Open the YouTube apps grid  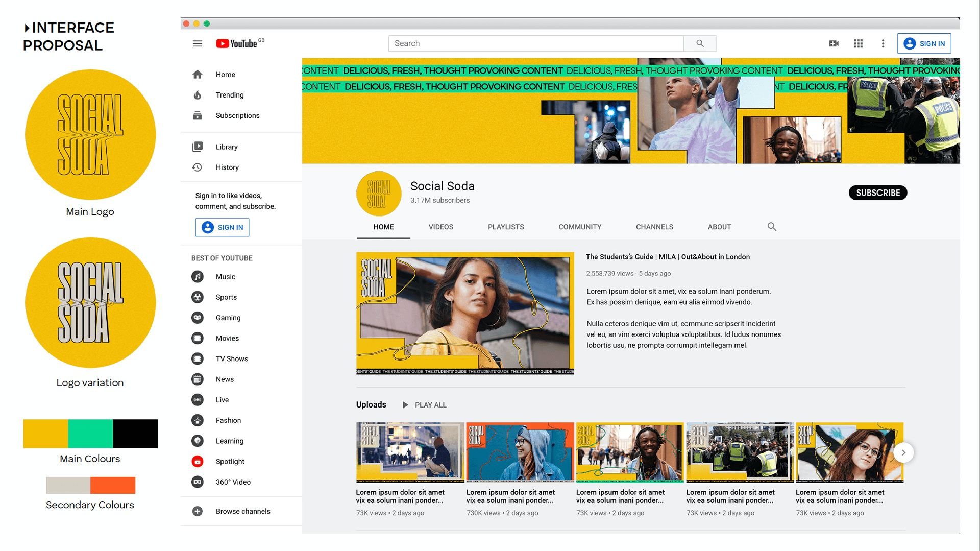coord(858,44)
